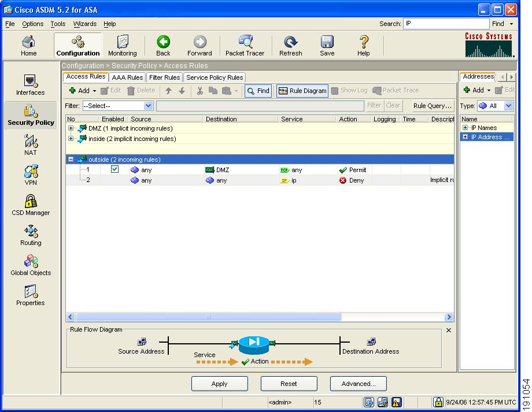Click the lock icon in status bar
This screenshot has width=532, height=412.
(x=438, y=402)
